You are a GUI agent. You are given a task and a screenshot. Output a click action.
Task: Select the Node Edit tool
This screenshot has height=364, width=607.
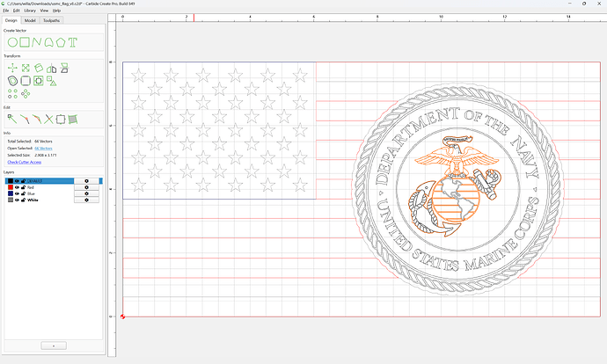pos(12,120)
